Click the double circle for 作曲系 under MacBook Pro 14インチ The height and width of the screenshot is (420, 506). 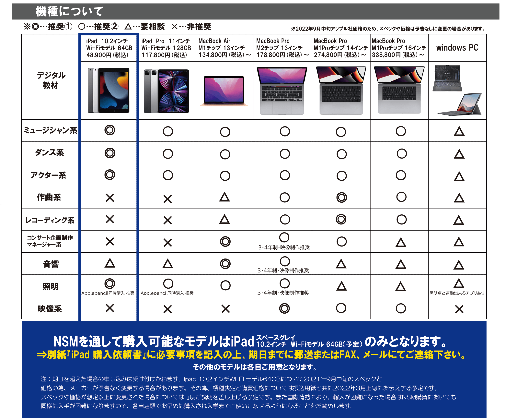[x=341, y=198]
